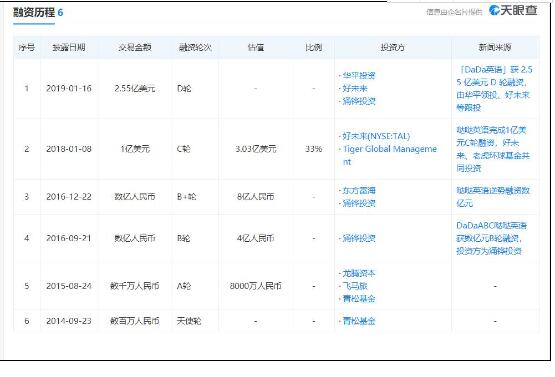555x377 pixels.
Task: Click the 交易金额 column header
Action: (x=135, y=47)
